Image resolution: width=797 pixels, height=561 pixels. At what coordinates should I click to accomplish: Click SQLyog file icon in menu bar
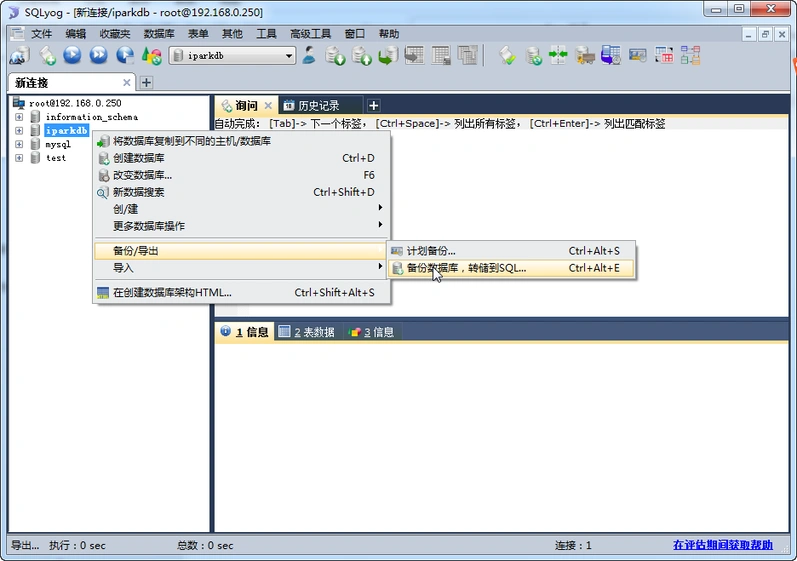tap(18, 34)
